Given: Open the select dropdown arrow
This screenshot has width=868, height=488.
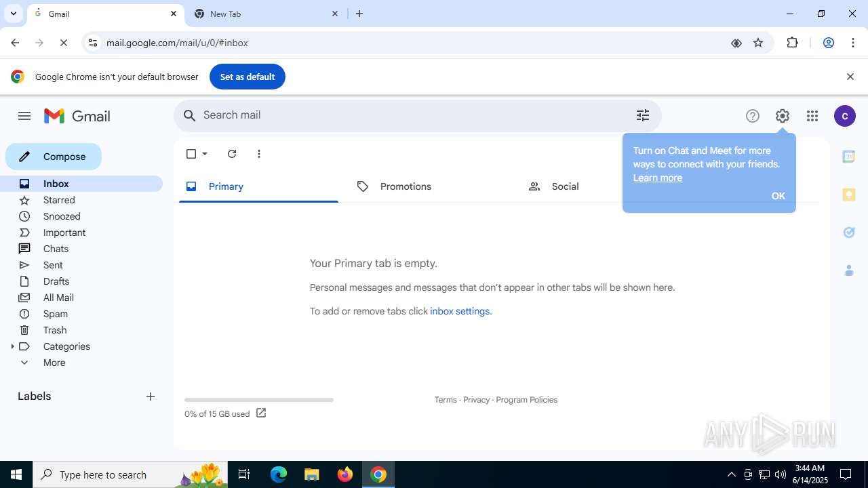Looking at the screenshot, I should coord(205,154).
